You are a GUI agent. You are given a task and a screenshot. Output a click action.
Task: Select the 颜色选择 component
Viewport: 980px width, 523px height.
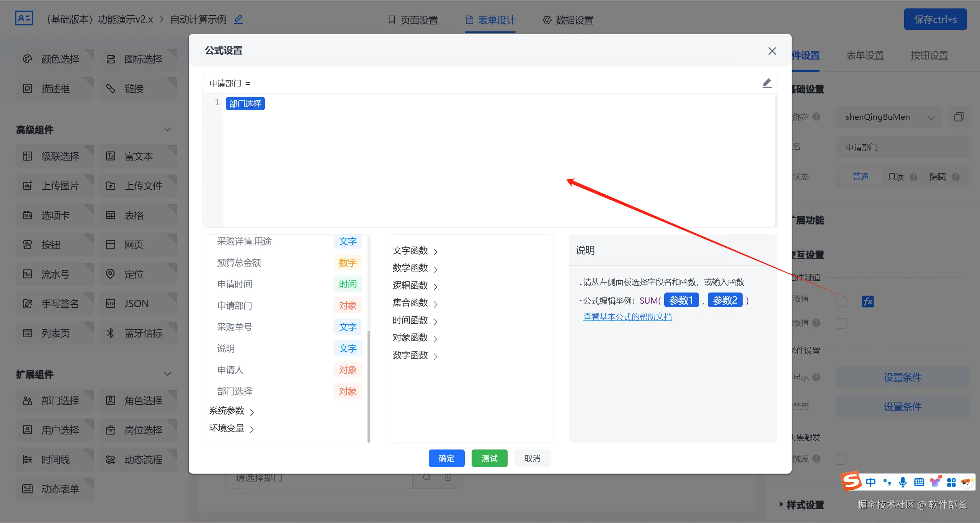[x=55, y=59]
